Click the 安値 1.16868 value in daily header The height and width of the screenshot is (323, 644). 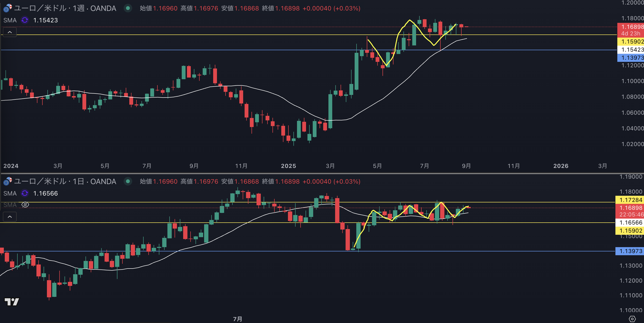point(240,181)
